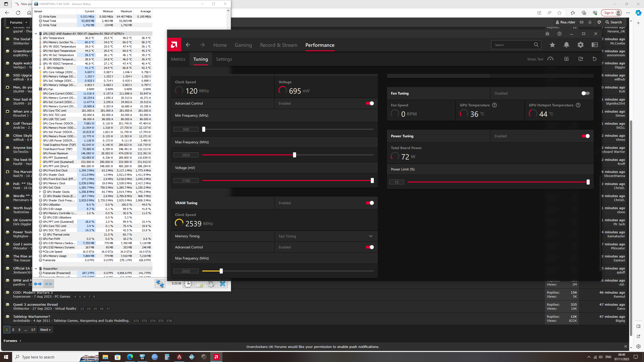The image size is (644, 362).
Task: Click the AMD software Search field
Action: coord(516,45)
